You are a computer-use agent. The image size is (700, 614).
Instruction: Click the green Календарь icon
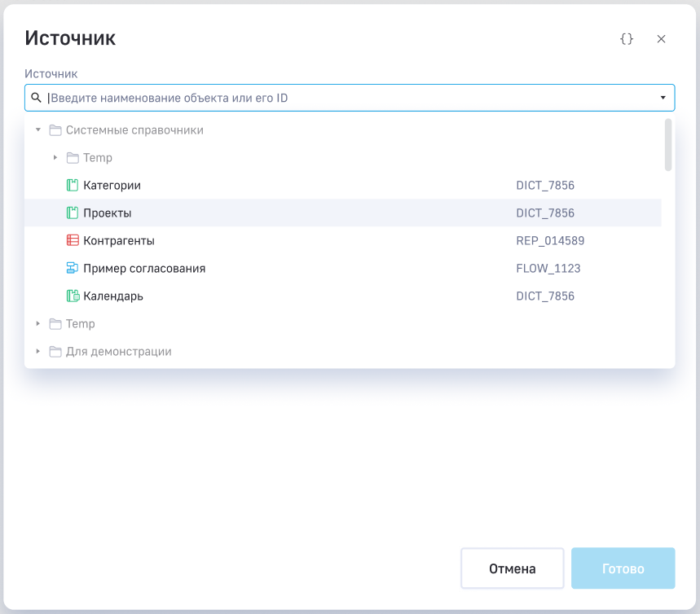tap(73, 296)
